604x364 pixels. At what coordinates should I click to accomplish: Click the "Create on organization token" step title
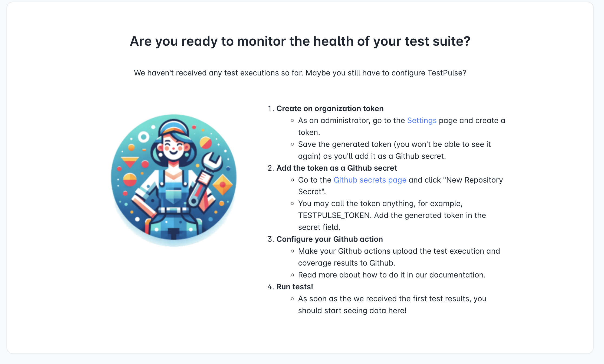tap(330, 108)
